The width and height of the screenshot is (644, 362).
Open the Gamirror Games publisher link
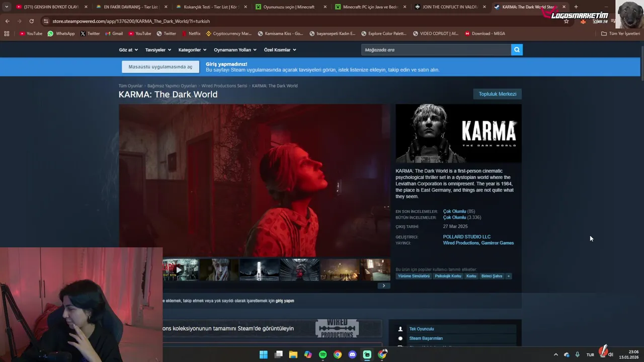498,243
